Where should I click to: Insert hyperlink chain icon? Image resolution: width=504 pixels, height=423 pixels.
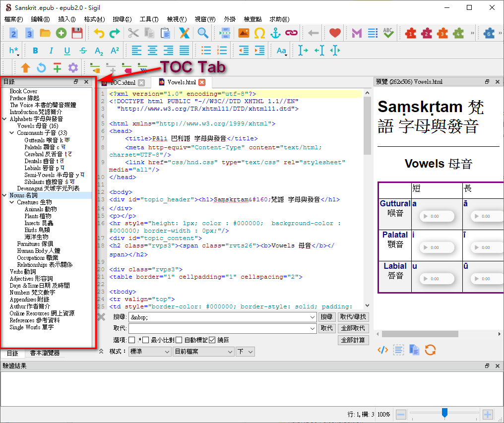click(291, 33)
